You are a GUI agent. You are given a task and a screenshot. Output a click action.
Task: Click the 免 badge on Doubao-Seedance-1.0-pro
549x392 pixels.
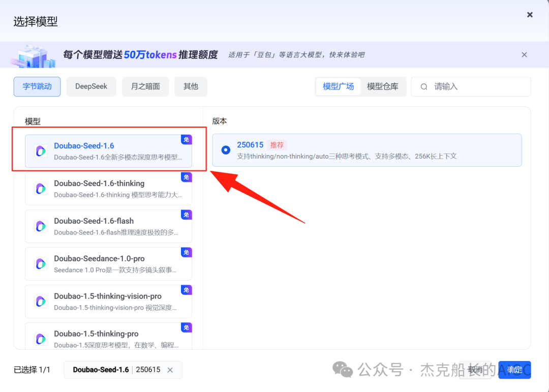click(186, 252)
